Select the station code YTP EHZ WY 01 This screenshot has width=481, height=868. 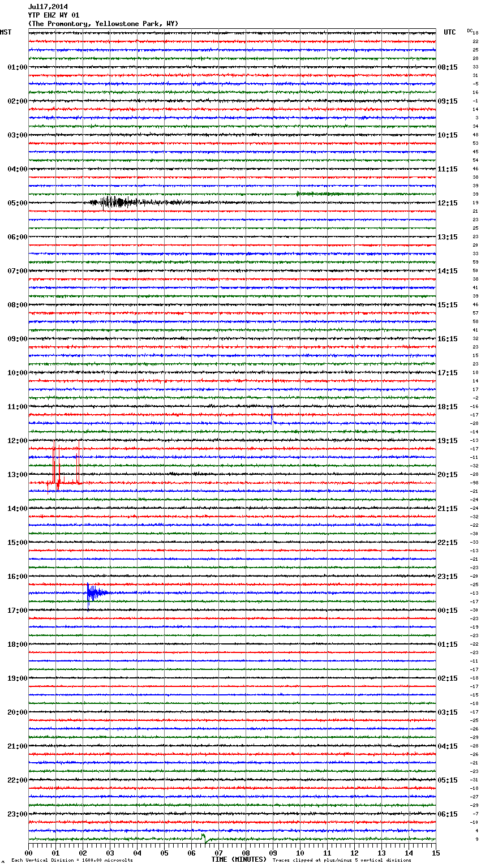tap(53, 15)
